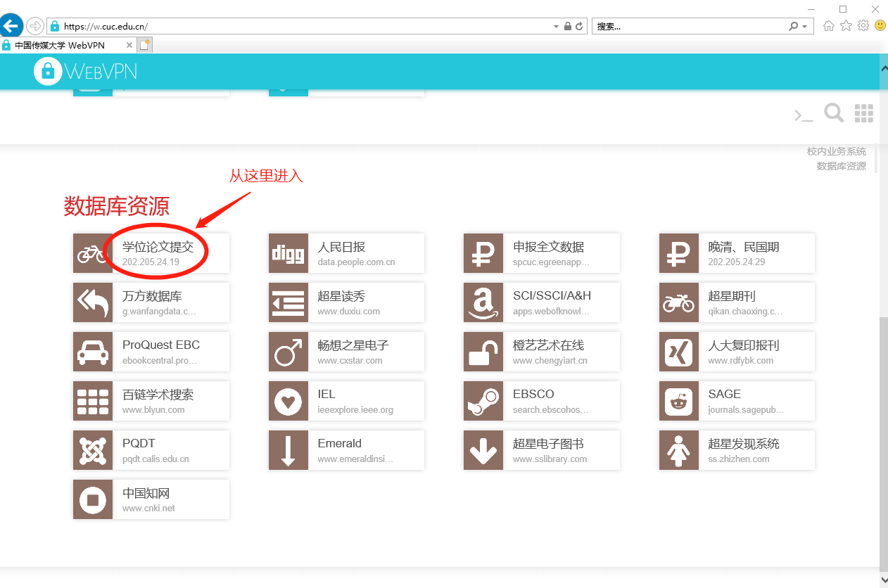Click the www.duxiu.com URL text
The width and height of the screenshot is (888, 588).
point(348,312)
